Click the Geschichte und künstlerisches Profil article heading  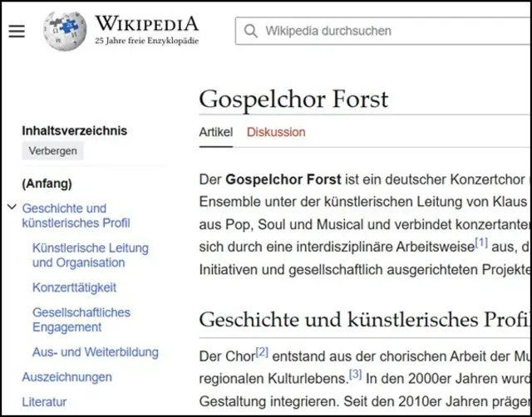(x=365, y=320)
